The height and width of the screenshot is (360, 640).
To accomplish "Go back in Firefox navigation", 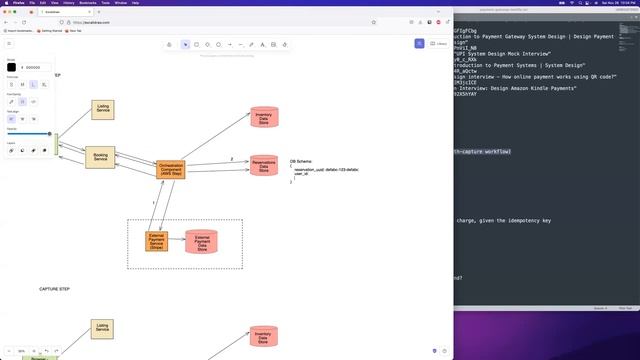I will tap(6, 22).
